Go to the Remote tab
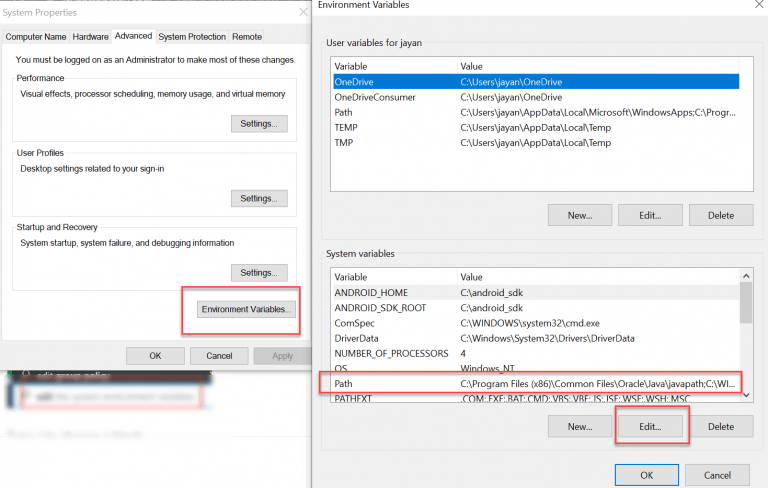 [x=247, y=37]
